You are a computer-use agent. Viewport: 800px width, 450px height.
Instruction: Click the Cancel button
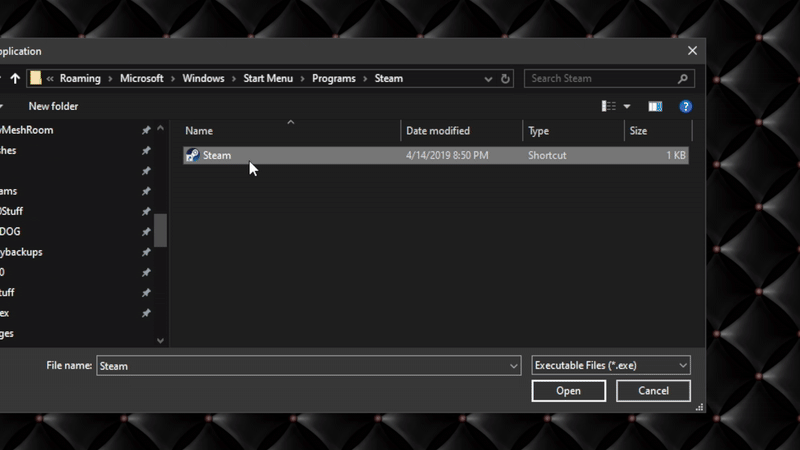coord(653,391)
